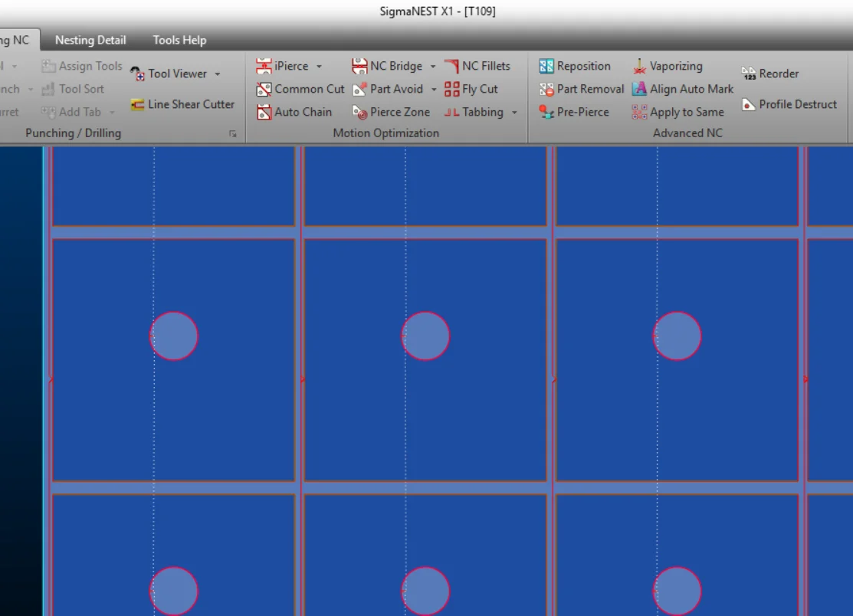Open the Reorder tool
Screen dimensions: 853x616
pyautogui.click(x=770, y=74)
